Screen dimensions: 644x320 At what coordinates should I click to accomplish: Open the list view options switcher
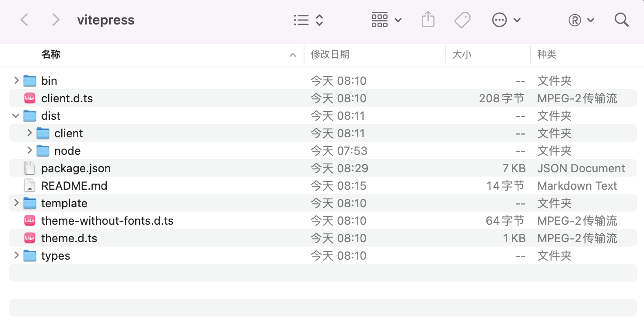[308, 20]
